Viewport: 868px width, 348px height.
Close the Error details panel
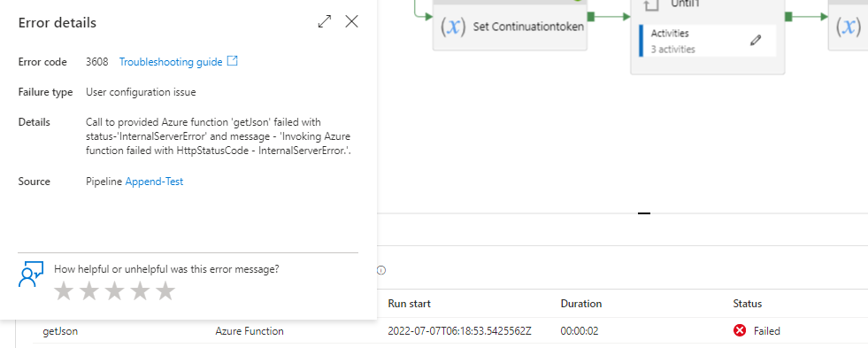[x=351, y=21]
